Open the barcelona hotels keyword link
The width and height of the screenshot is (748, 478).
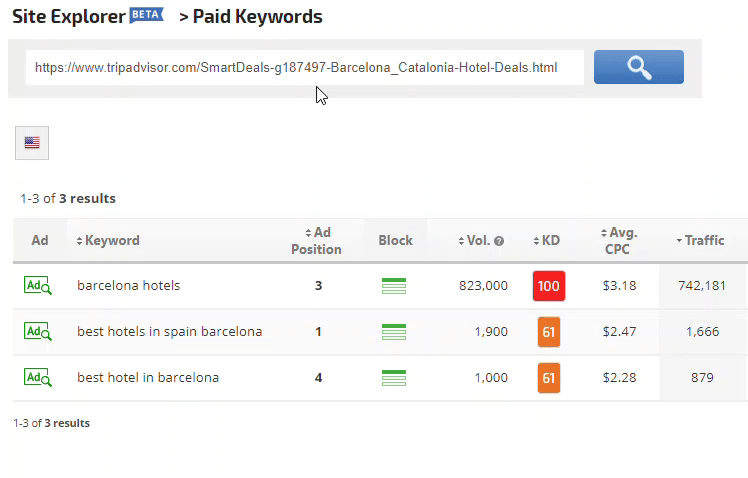tap(128, 286)
